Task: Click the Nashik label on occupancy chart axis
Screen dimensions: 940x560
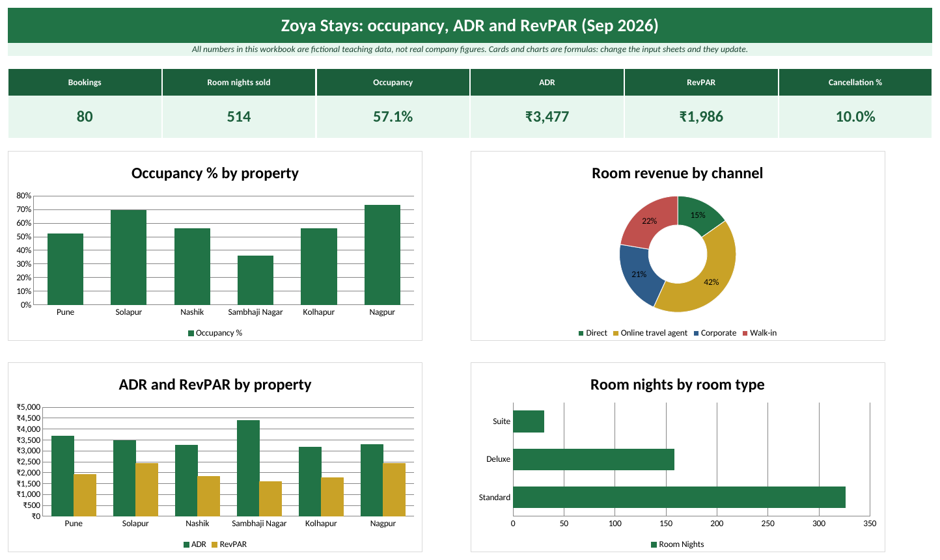Action: coord(192,312)
